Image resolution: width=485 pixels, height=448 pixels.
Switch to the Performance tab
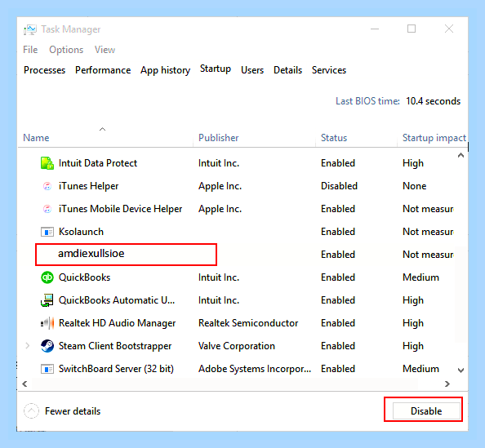click(x=103, y=70)
